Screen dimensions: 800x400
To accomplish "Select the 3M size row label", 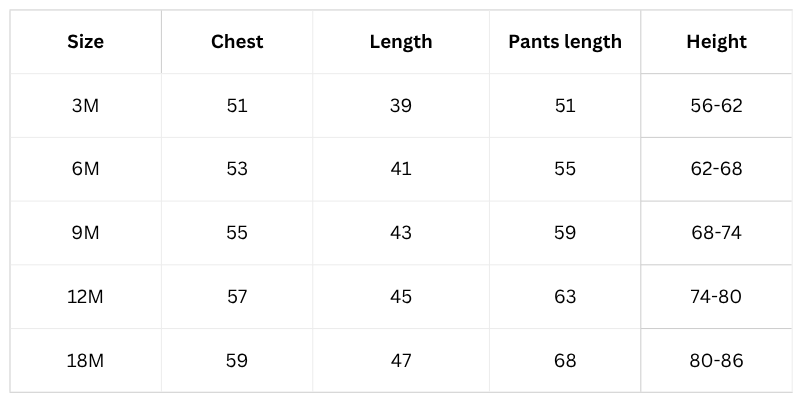I will pyautogui.click(x=85, y=105).
